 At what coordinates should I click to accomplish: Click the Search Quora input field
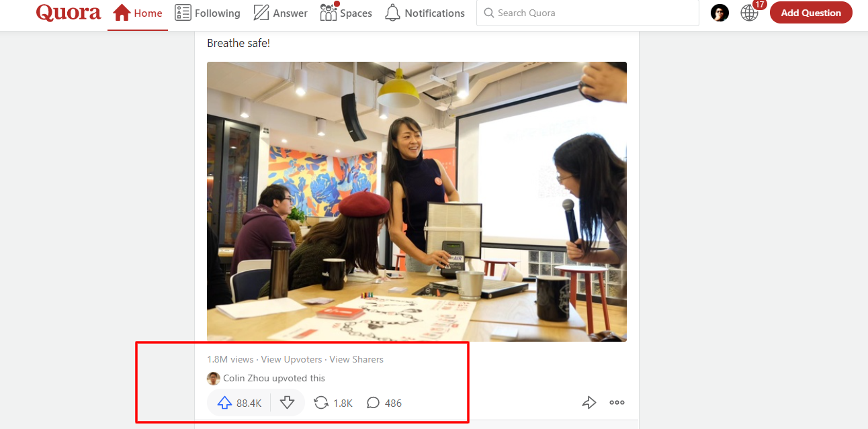(587, 12)
